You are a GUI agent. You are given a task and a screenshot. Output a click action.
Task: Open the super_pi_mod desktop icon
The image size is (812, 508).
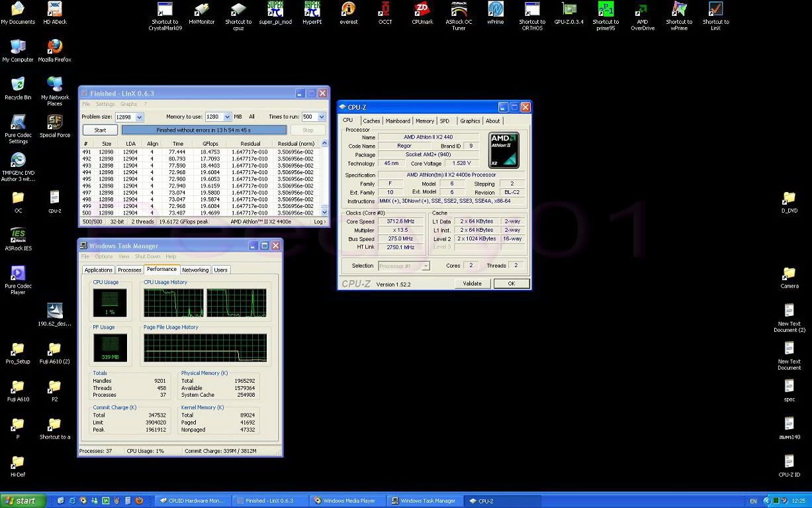click(275, 14)
